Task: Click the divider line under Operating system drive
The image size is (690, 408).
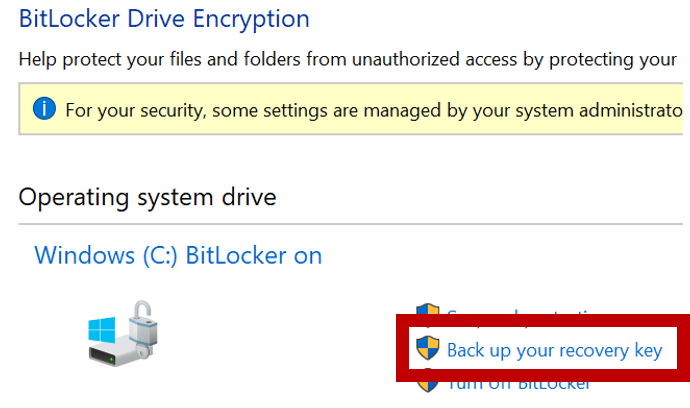Action: [x=350, y=224]
